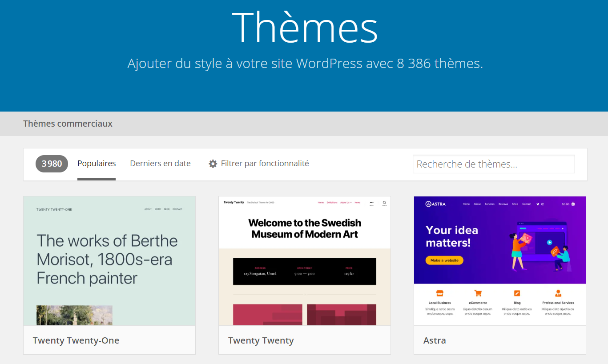Click the 3980 theme count badge
Image resolution: width=608 pixels, height=364 pixels.
[x=52, y=164]
